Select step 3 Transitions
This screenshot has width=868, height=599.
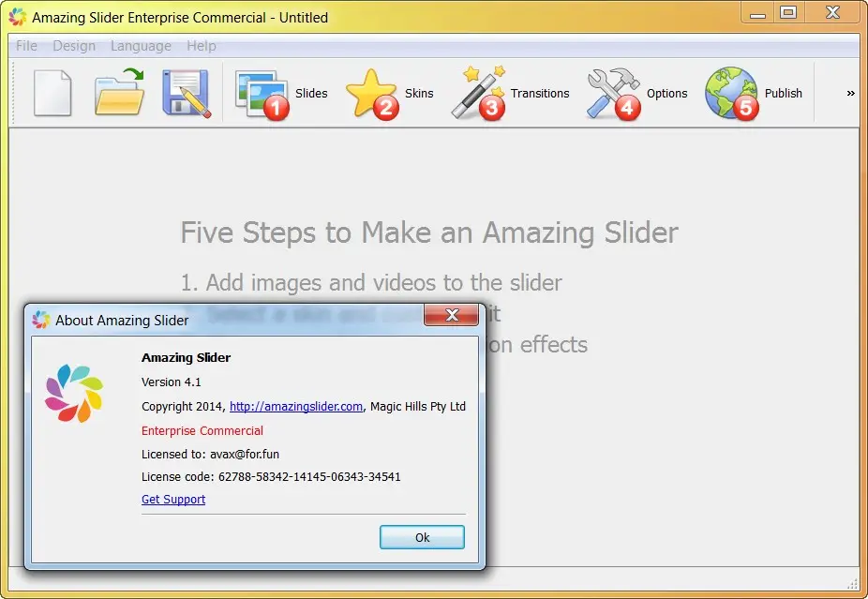click(x=510, y=93)
